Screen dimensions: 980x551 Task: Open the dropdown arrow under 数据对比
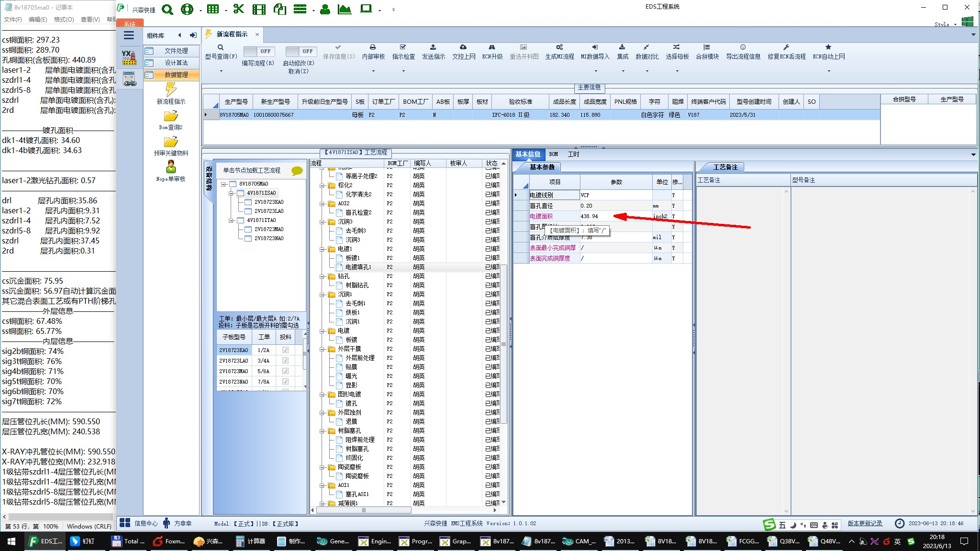point(647,71)
